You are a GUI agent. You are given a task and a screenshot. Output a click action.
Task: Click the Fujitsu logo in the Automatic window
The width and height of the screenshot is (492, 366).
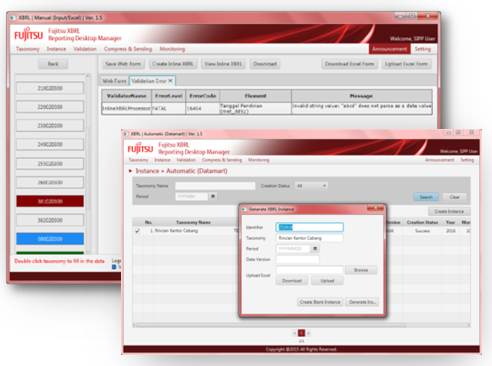(140, 149)
